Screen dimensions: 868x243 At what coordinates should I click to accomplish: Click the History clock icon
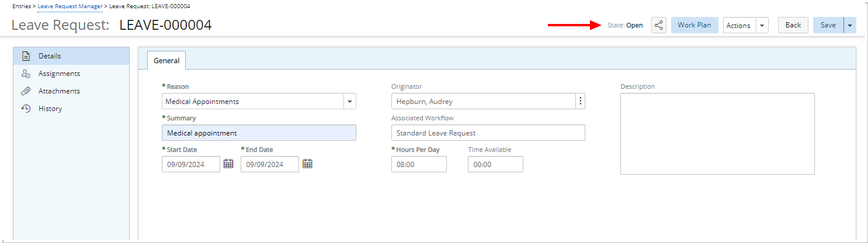pyautogui.click(x=26, y=109)
